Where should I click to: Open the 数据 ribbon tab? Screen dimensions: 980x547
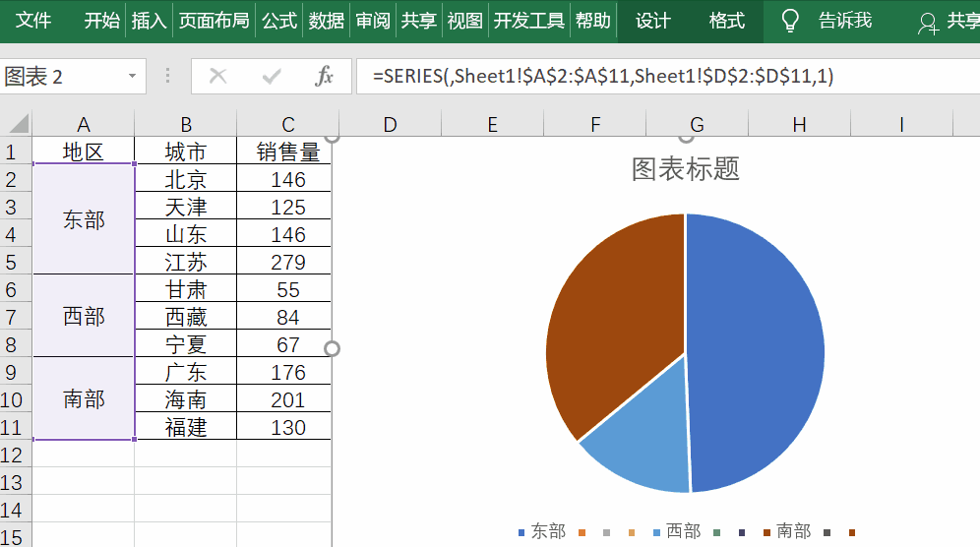(x=327, y=21)
